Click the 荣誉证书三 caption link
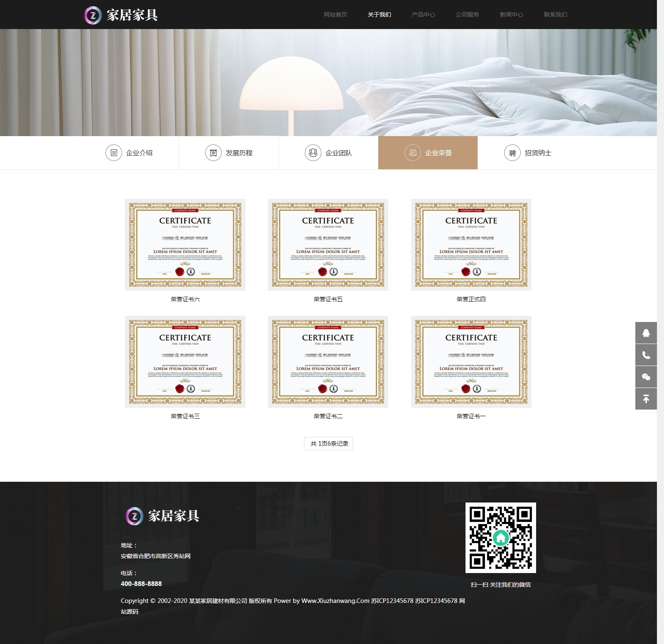This screenshot has height=644, width=664. (185, 416)
